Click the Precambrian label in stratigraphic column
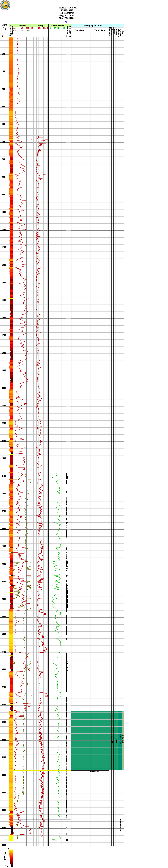The height and width of the screenshot is (868, 168). point(121,824)
